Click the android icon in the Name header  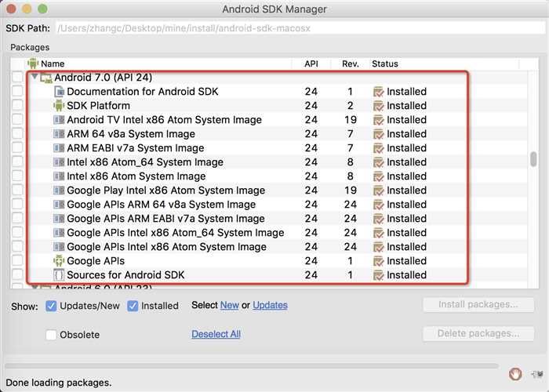[33, 64]
